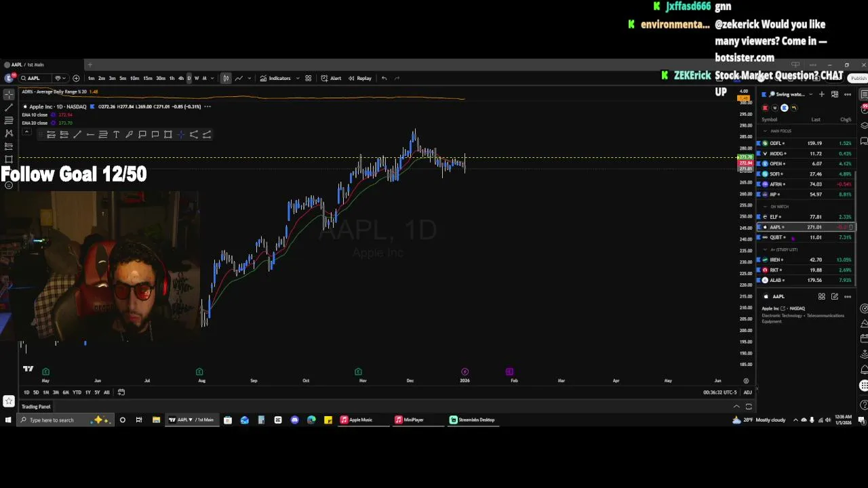Select the 5Y date range
This screenshot has height=488, width=868.
click(97, 392)
